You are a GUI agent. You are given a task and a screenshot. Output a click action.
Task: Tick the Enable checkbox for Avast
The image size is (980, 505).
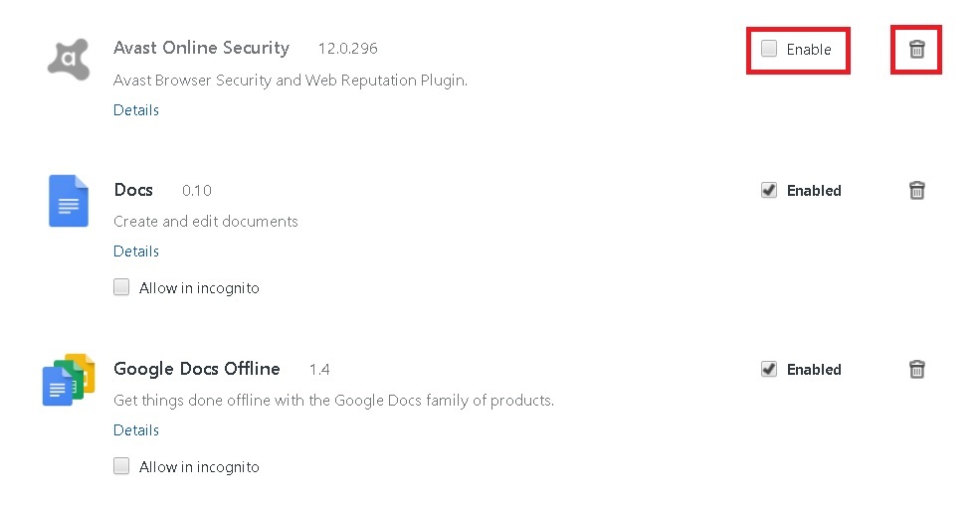pyautogui.click(x=769, y=49)
